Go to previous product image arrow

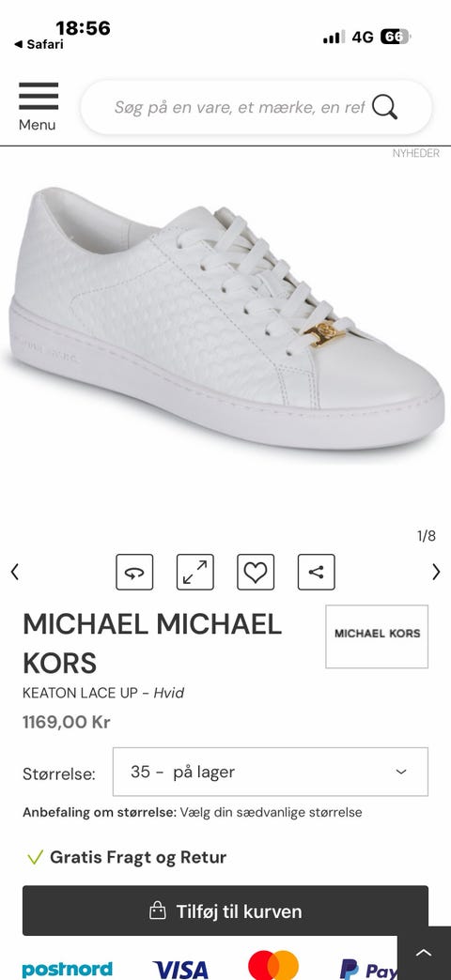coord(15,572)
